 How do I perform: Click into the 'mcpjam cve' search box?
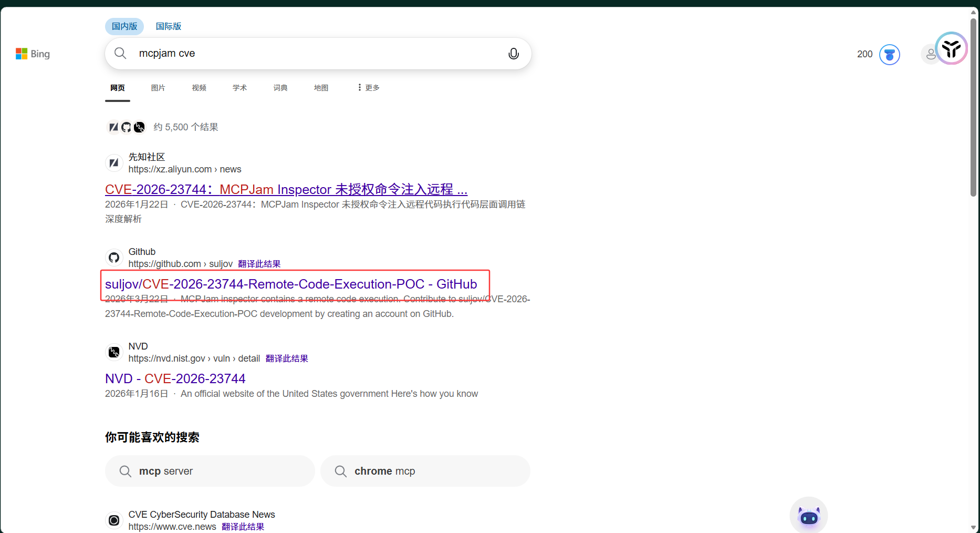click(x=315, y=54)
